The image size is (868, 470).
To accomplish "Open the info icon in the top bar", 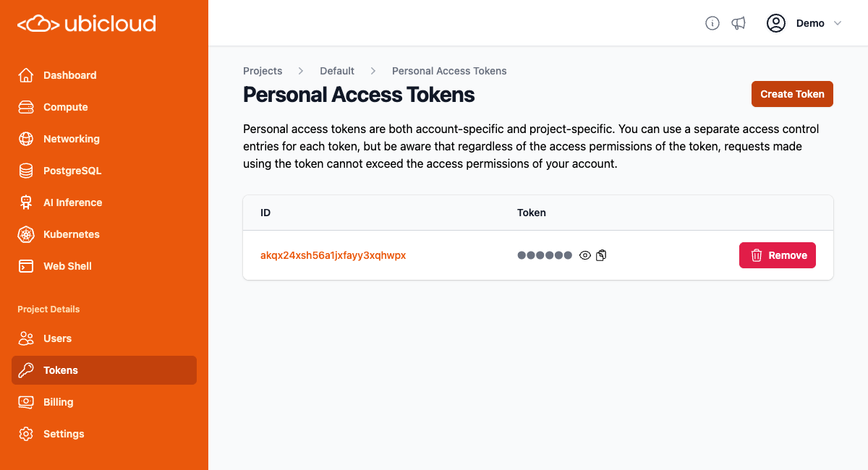I will [712, 23].
